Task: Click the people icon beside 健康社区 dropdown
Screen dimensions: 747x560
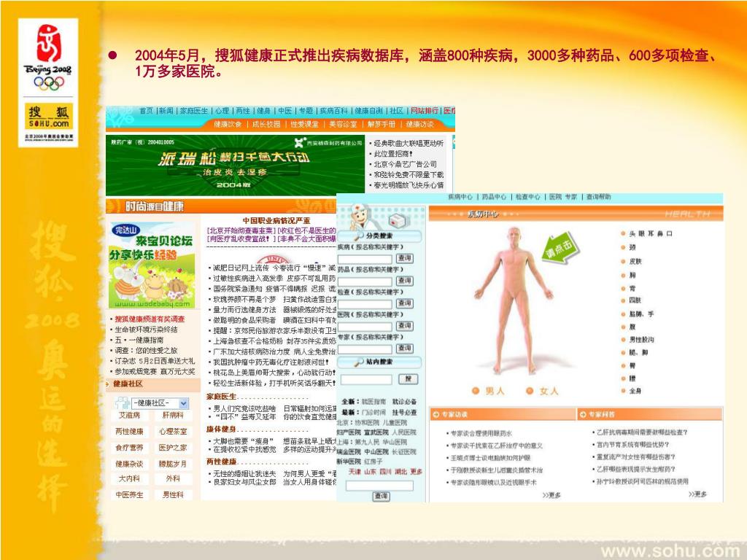Action: click(x=123, y=402)
